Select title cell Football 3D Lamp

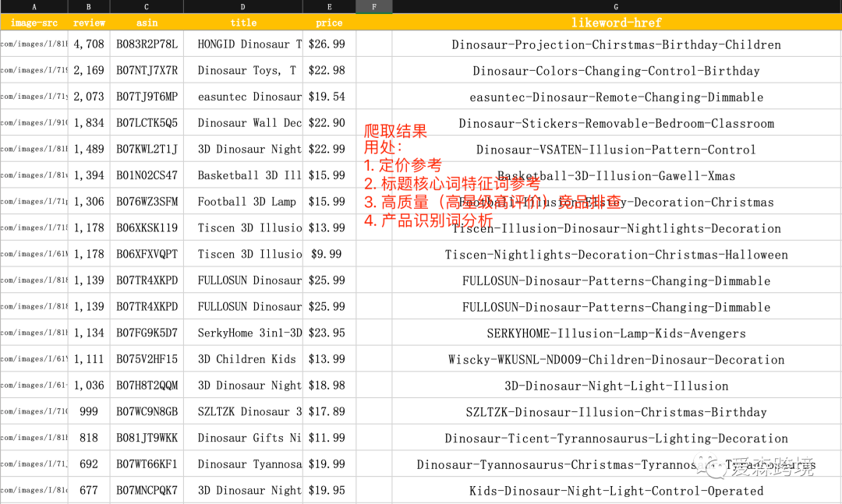(242, 202)
